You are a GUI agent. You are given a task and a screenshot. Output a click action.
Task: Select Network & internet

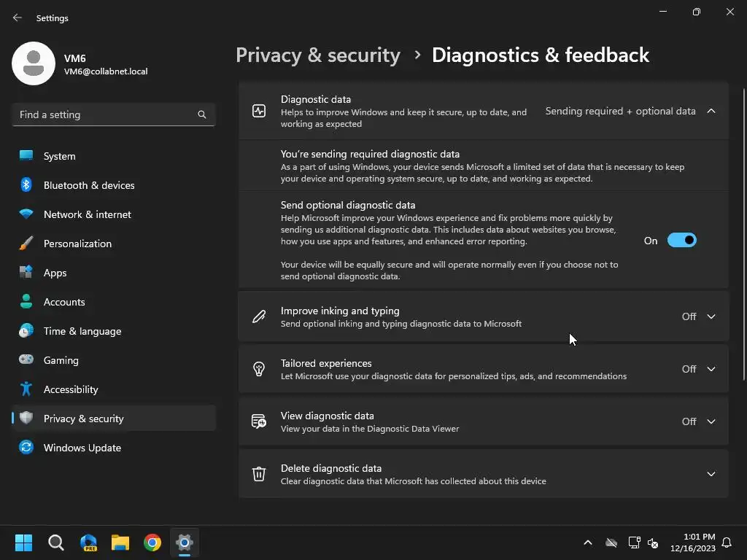click(x=114, y=214)
